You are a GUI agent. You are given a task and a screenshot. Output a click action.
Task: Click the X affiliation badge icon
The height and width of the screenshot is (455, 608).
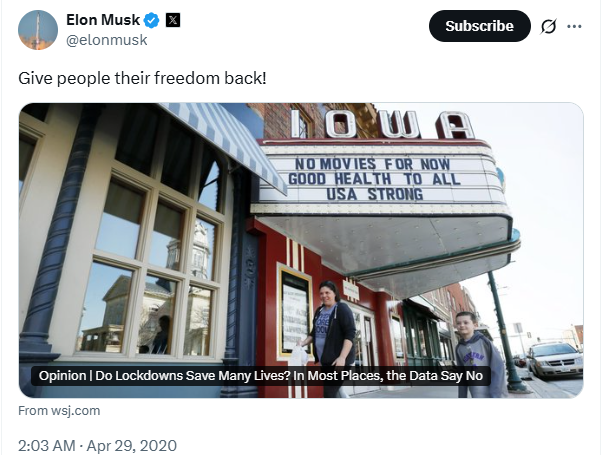tap(172, 20)
